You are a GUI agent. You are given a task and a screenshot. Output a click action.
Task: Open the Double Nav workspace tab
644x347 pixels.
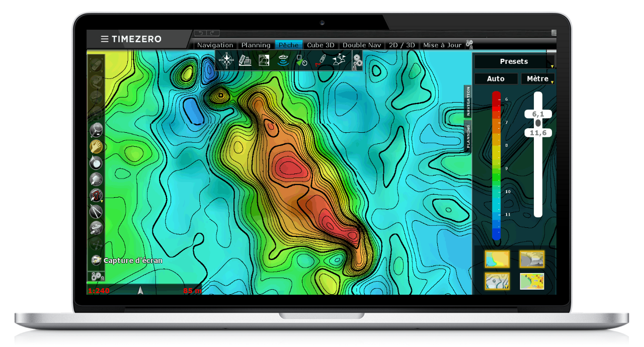click(x=362, y=45)
